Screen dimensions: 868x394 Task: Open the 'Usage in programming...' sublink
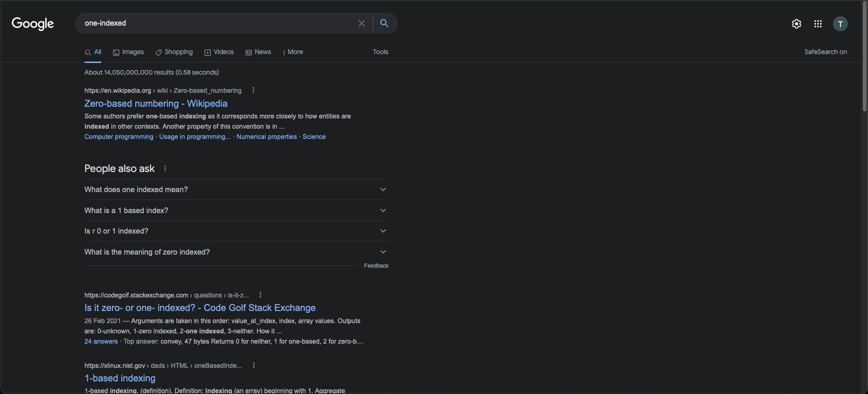point(195,137)
